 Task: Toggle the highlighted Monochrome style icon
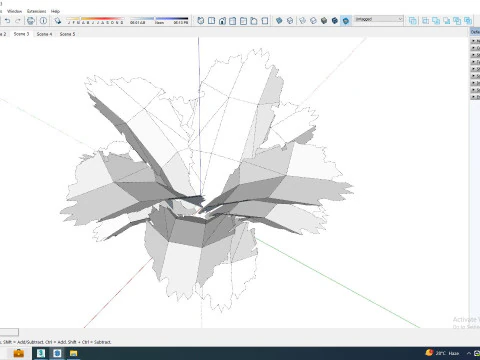click(x=346, y=21)
